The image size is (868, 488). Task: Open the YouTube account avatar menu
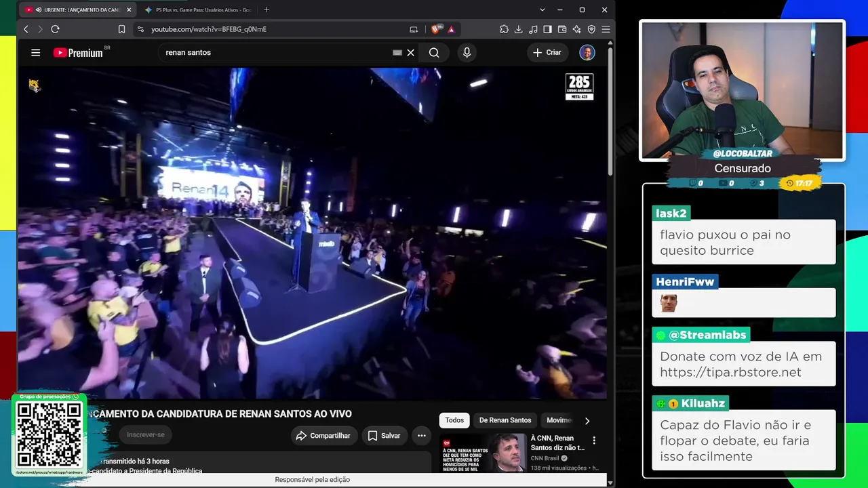coord(587,52)
